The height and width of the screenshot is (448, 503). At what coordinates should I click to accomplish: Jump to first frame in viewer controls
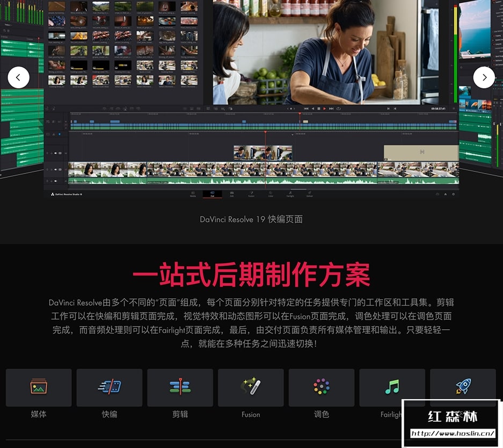(306, 109)
